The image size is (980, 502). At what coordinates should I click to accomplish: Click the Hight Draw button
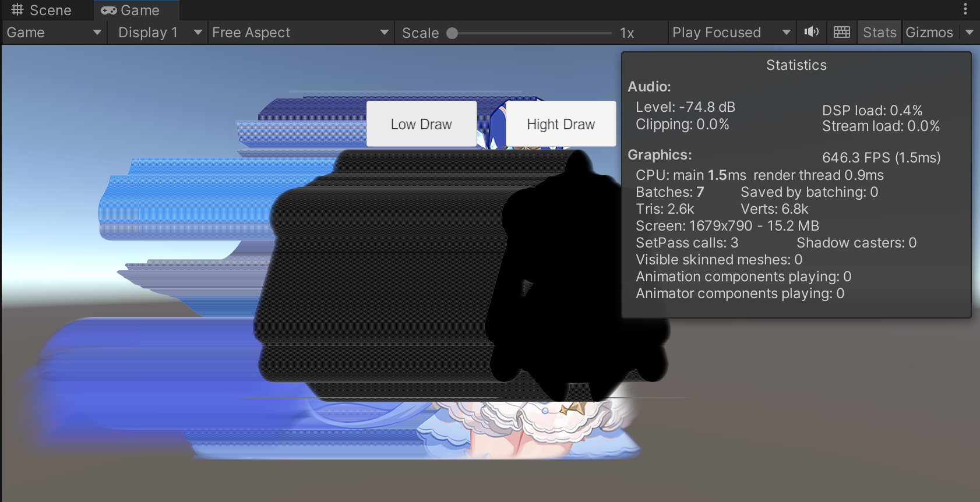point(560,124)
